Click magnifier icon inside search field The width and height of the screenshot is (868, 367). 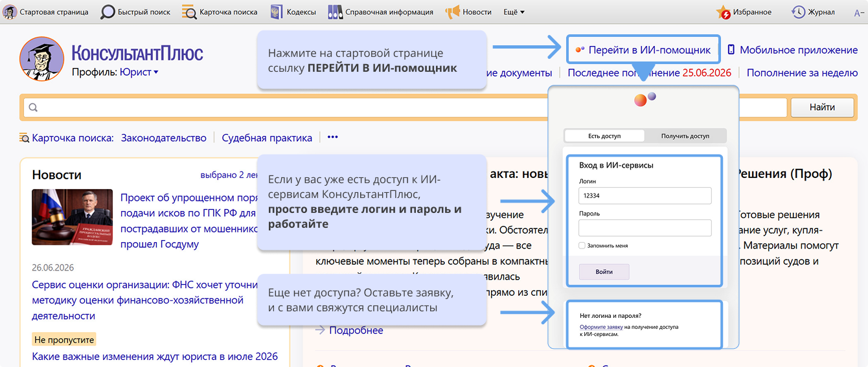click(x=34, y=107)
